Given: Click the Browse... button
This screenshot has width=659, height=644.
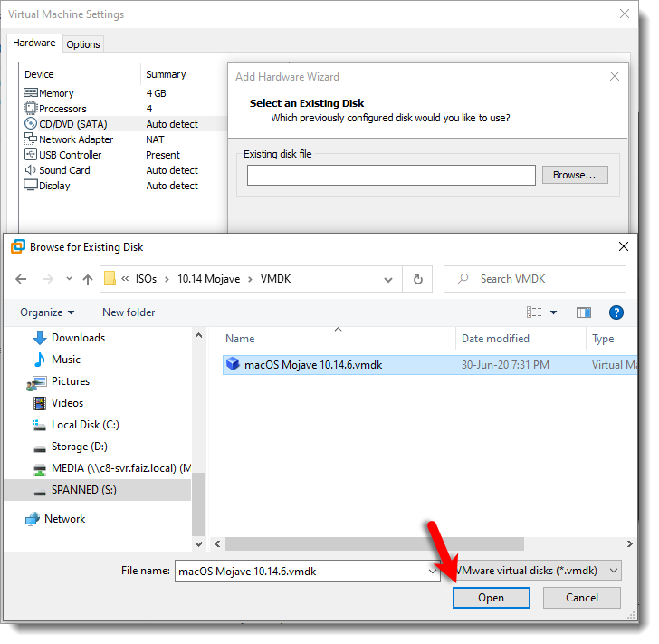Looking at the screenshot, I should point(575,175).
